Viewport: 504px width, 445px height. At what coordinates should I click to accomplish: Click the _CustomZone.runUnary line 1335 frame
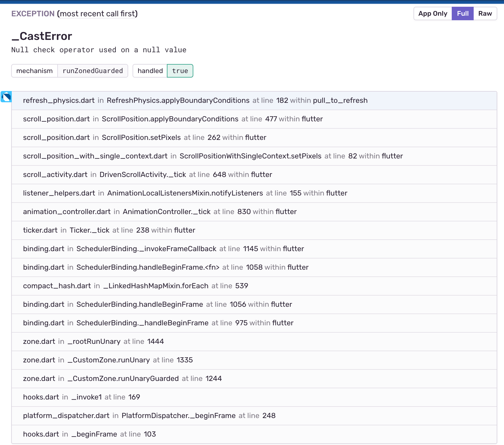[x=254, y=360]
